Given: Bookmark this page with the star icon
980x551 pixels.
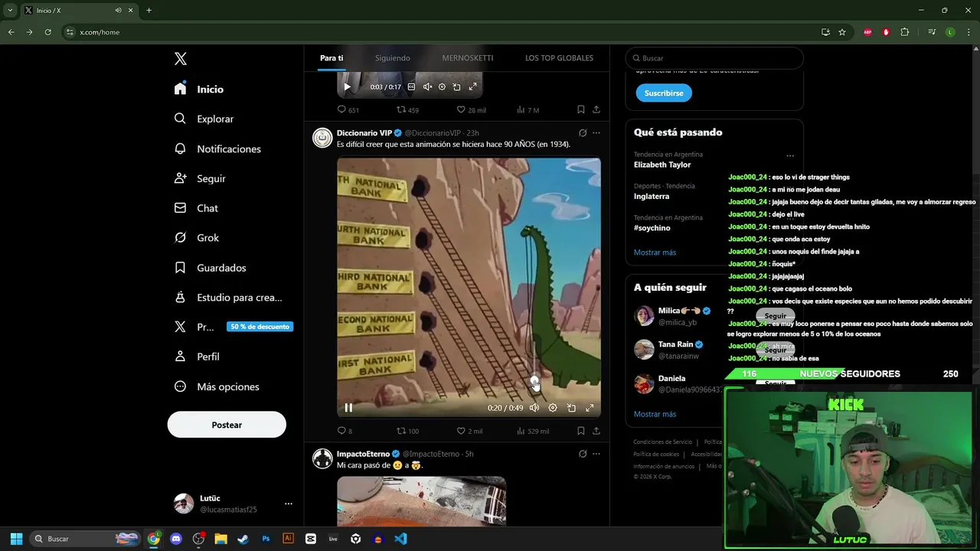Looking at the screenshot, I should pos(842,32).
